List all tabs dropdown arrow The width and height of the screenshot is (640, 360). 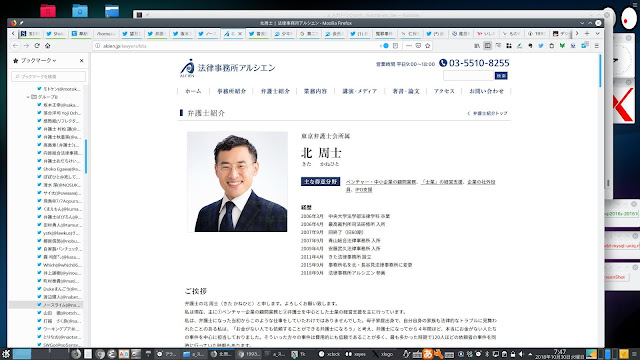point(597,33)
